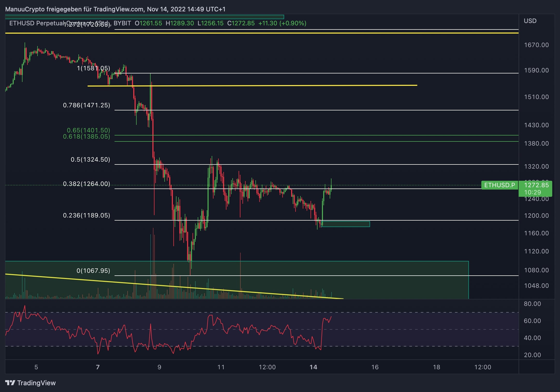Select the 0(1067.95) Fibonacci label
The height and width of the screenshot is (392, 560).
pos(93,271)
